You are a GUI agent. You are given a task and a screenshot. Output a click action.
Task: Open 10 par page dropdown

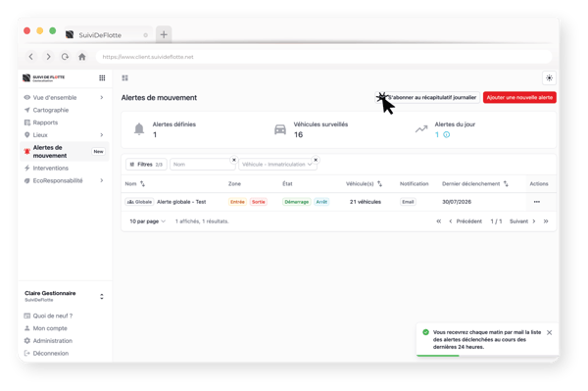(x=147, y=221)
